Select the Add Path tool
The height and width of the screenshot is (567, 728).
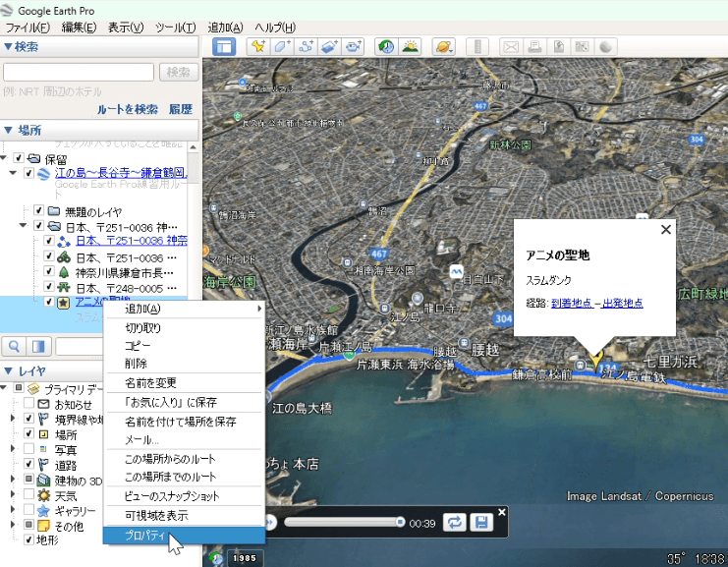click(306, 46)
